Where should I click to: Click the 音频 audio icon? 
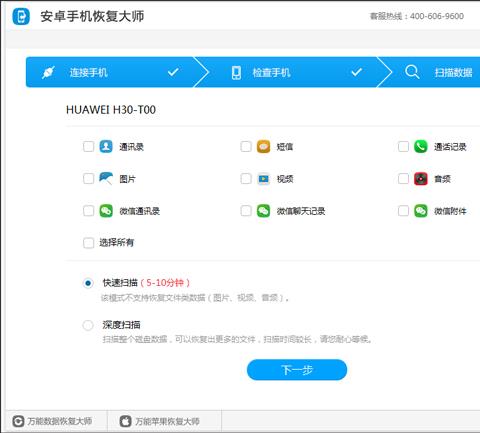click(x=421, y=179)
